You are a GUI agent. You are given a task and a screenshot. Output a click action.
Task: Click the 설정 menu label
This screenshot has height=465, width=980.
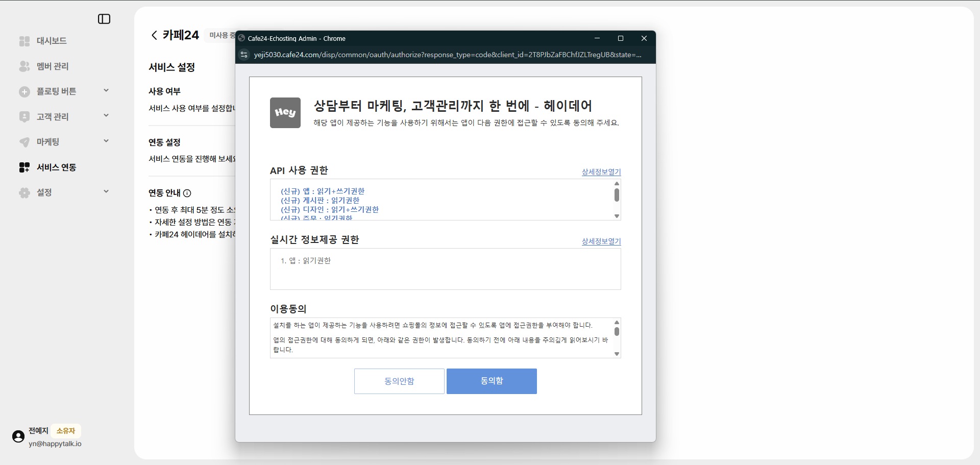(x=44, y=192)
